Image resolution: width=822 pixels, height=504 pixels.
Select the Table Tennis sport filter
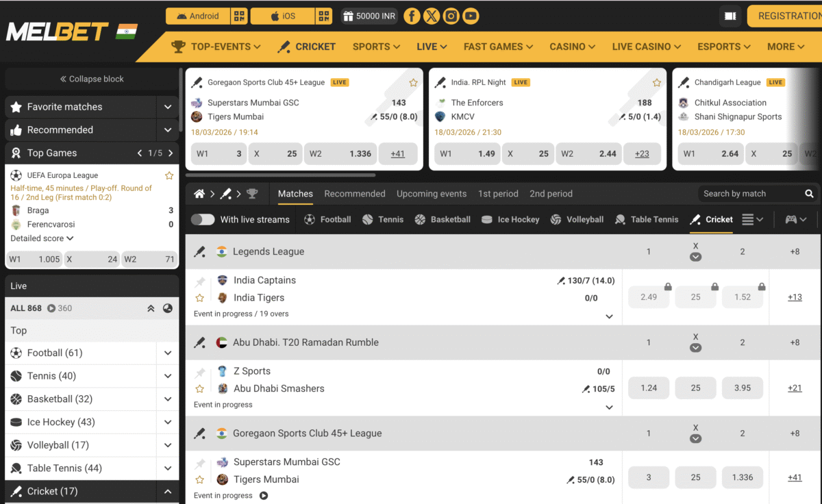coord(647,220)
